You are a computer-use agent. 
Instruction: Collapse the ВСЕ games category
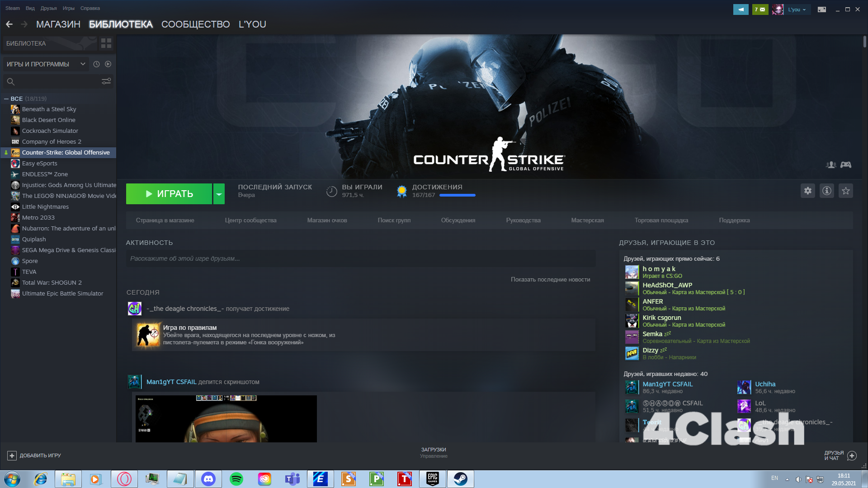point(6,99)
